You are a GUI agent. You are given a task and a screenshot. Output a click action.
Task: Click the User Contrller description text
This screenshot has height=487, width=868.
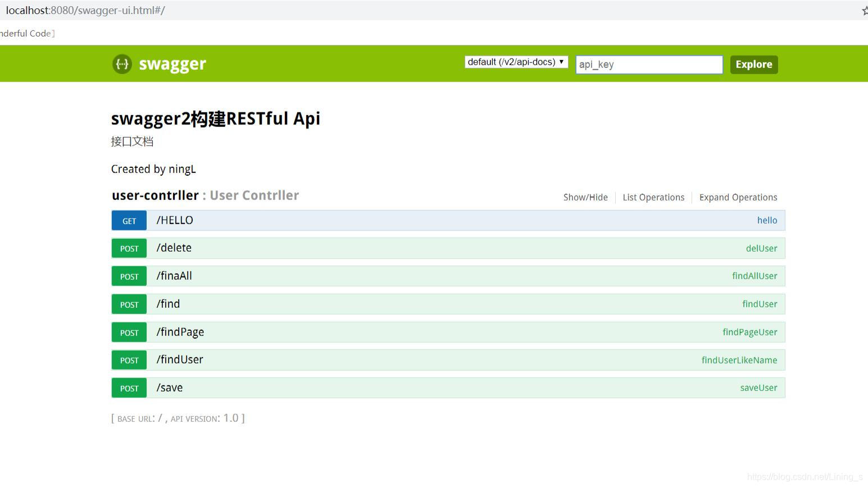(x=254, y=195)
